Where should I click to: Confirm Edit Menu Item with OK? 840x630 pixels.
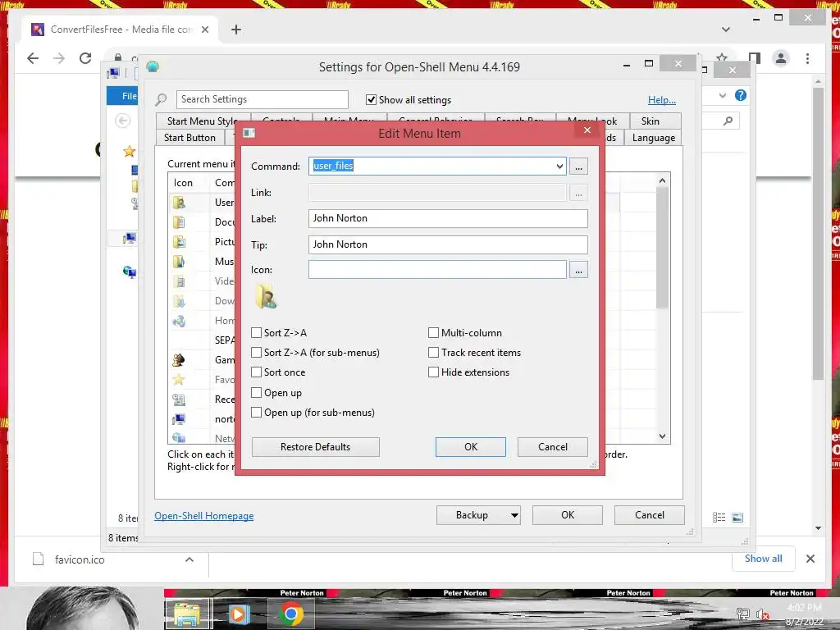coord(470,447)
